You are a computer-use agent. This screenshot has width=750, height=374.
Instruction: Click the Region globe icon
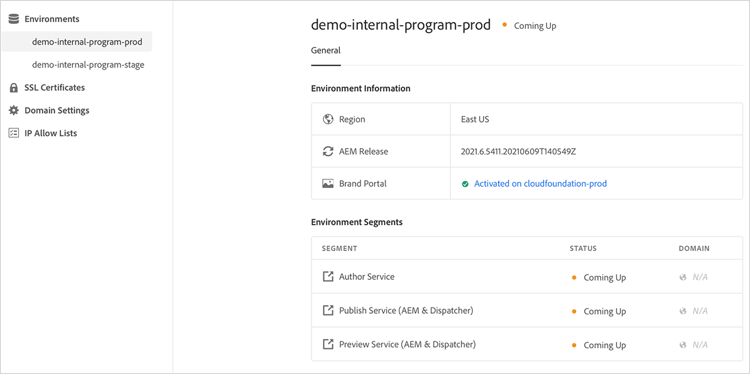point(328,120)
